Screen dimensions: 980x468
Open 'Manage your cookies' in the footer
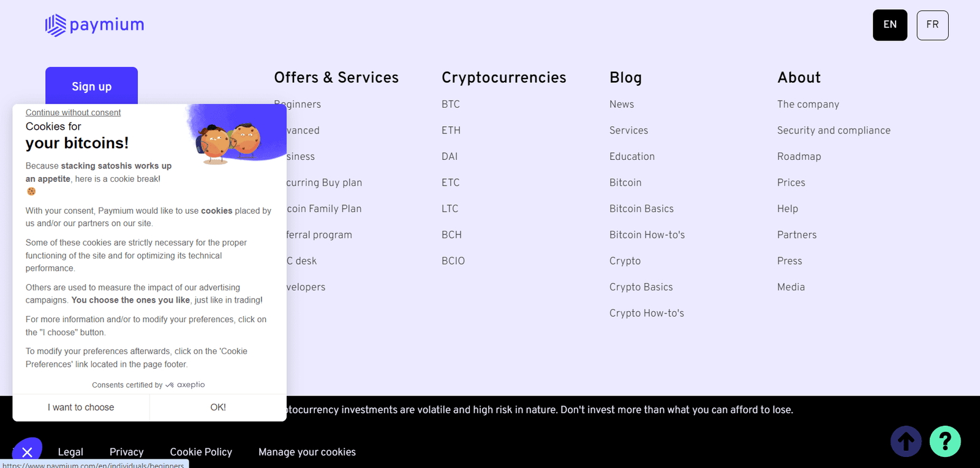(x=307, y=451)
